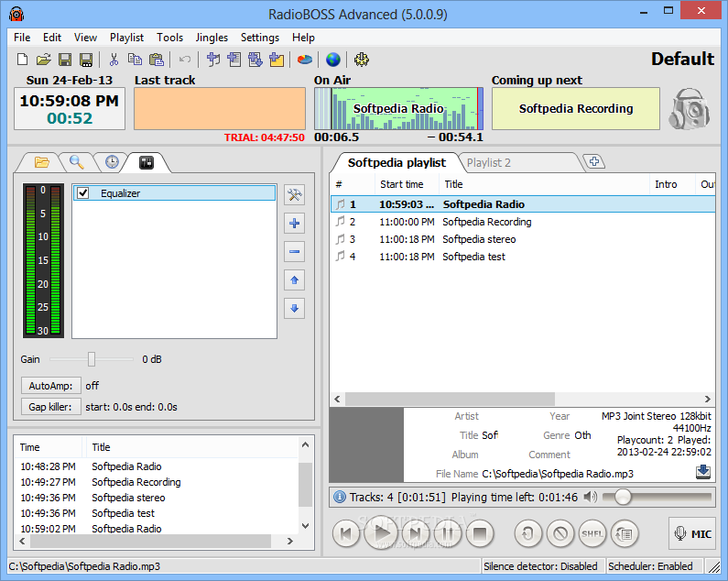Toggle the repeat track button
Viewport: 728px width, 581px height.
(527, 533)
